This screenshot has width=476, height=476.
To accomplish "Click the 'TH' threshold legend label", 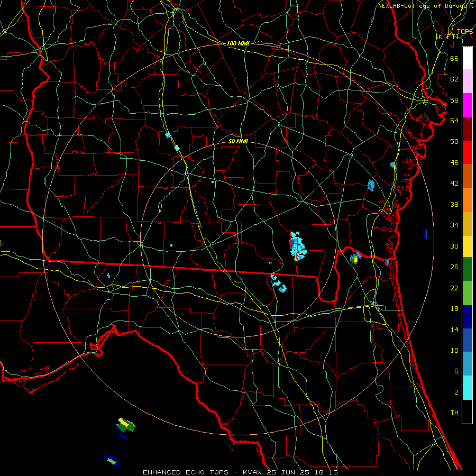I will pyautogui.click(x=454, y=413).
